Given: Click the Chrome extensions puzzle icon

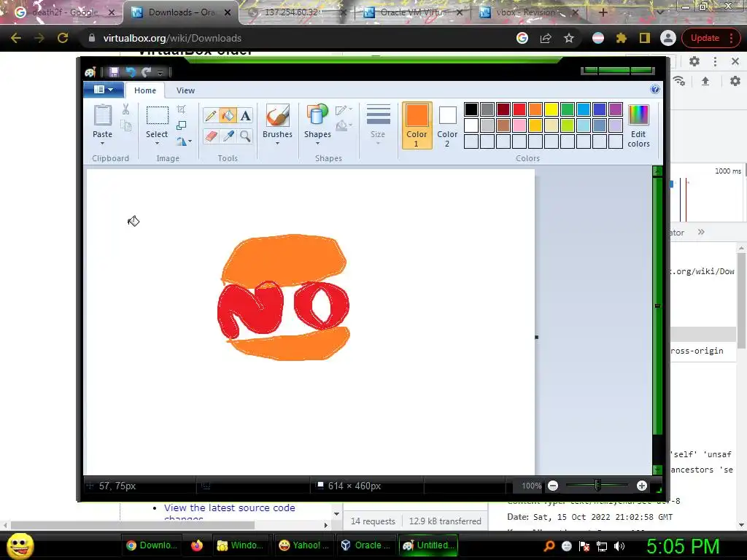Looking at the screenshot, I should [622, 38].
